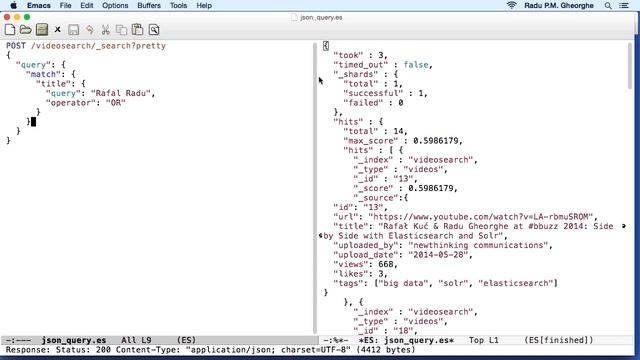The height and width of the screenshot is (360, 640).
Task: Open the Options menu
Action: (115, 6)
